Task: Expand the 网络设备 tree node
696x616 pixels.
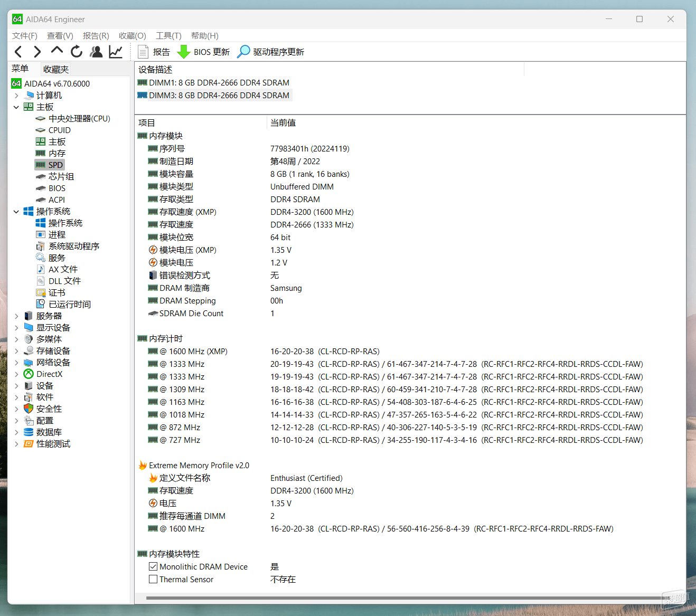Action: (16, 363)
